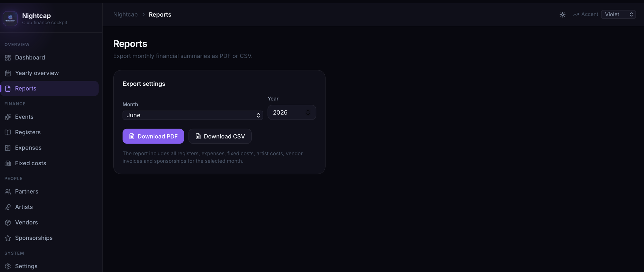Open the Accent color dropdown Violet
Screen dimensions: 644x272
[x=618, y=14]
